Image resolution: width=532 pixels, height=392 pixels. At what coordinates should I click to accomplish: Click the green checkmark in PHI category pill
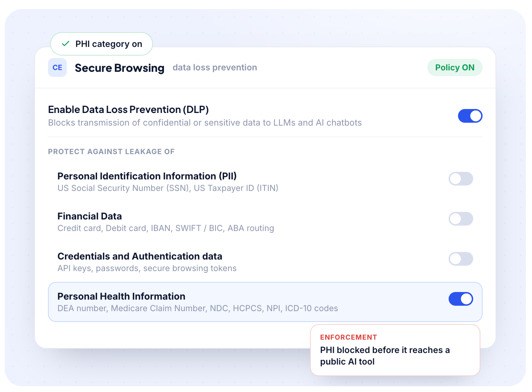tap(66, 44)
